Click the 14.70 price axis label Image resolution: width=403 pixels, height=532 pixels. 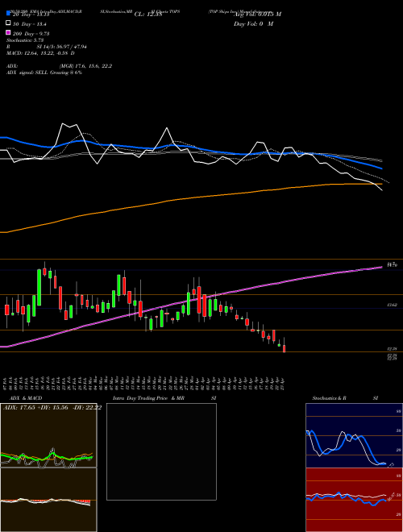(x=393, y=265)
